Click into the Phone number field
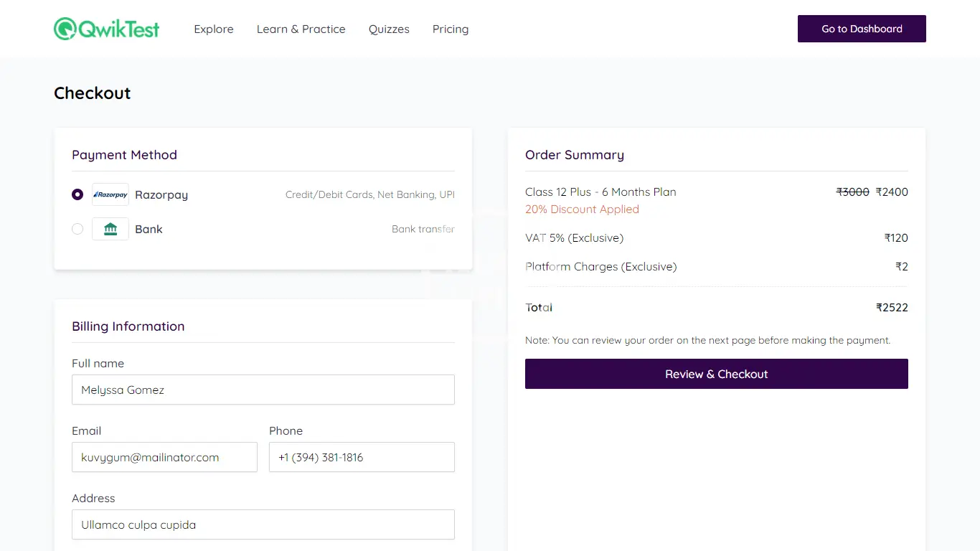This screenshot has width=980, height=551. point(362,457)
